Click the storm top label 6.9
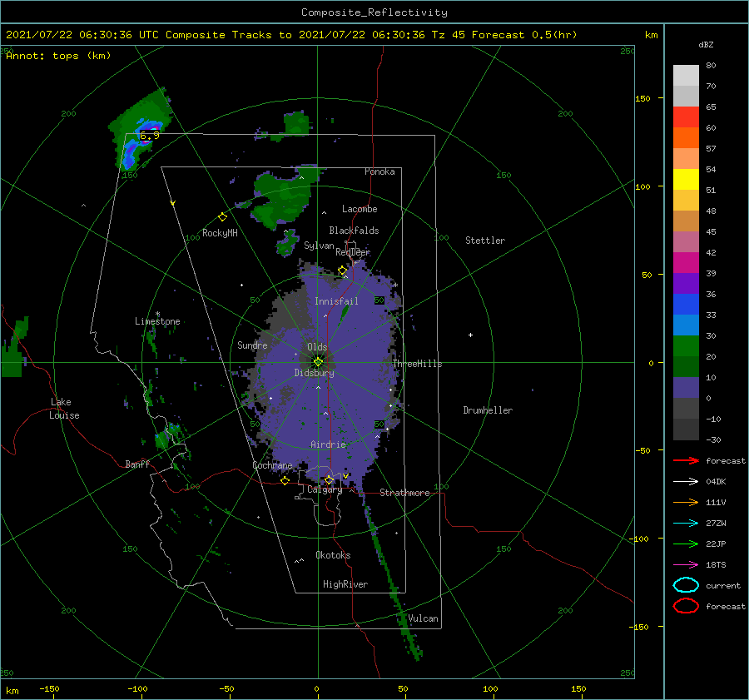The height and width of the screenshot is (700, 749). click(x=149, y=137)
